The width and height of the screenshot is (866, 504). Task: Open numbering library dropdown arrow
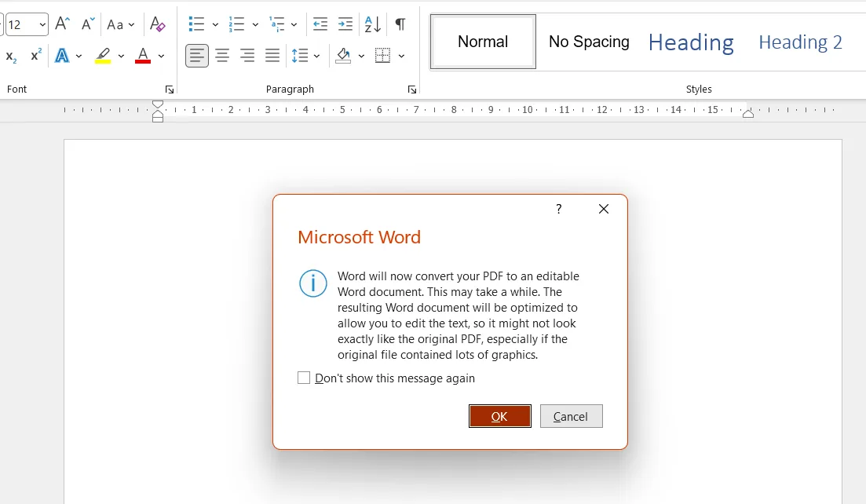tap(255, 24)
